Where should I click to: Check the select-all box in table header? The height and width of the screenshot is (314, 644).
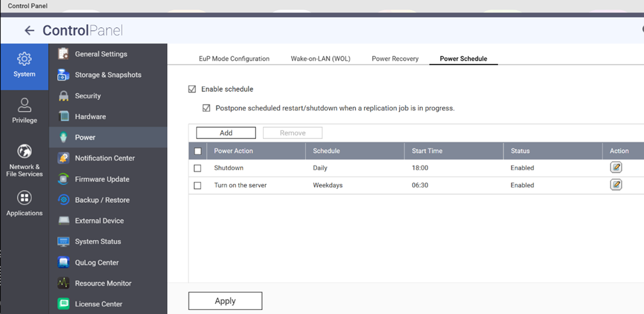pyautogui.click(x=197, y=151)
